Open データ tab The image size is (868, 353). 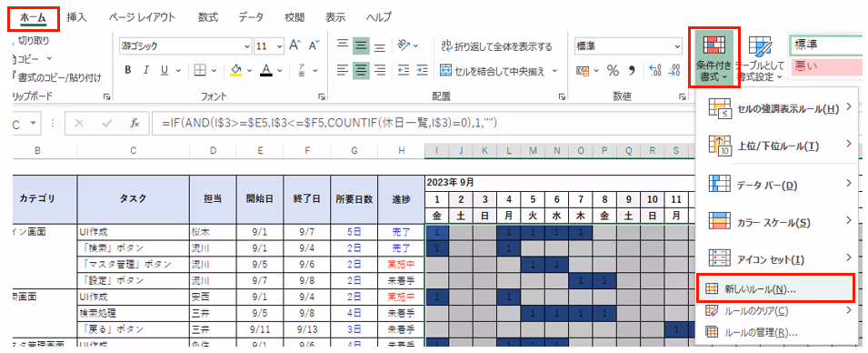click(x=251, y=17)
